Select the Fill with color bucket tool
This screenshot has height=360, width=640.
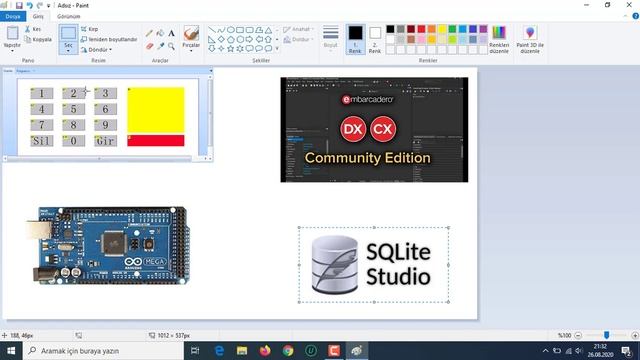(x=160, y=33)
